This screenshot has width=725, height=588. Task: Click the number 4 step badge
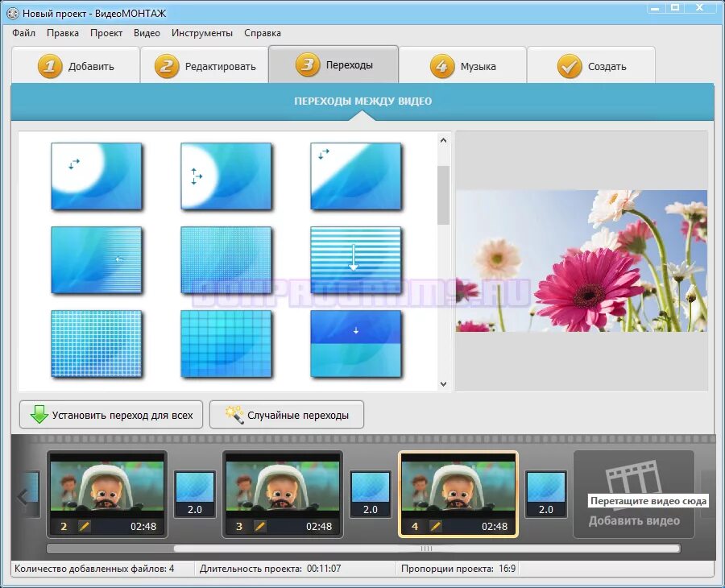click(442, 66)
